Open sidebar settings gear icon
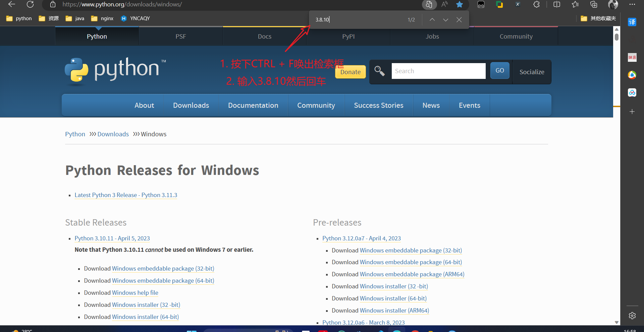 click(x=632, y=316)
